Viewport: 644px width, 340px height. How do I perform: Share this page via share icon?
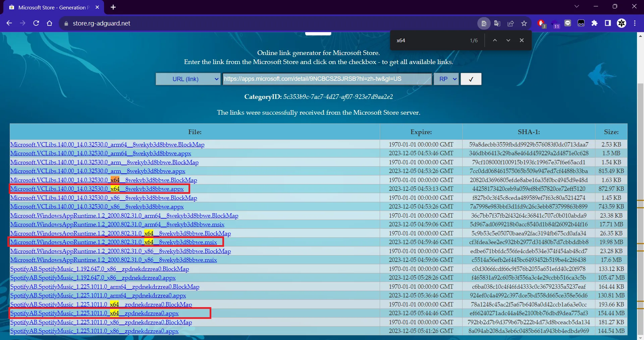tap(511, 23)
